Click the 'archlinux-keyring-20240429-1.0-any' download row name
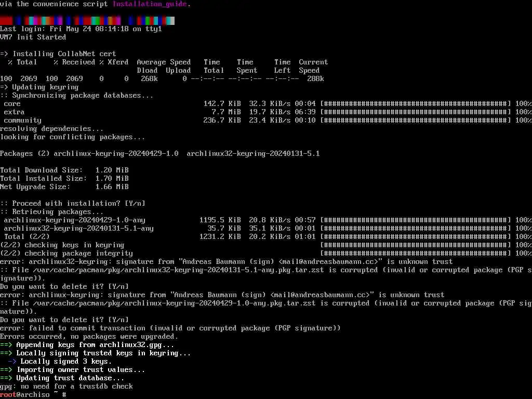Viewport: 532px width, 399px height. [75, 220]
